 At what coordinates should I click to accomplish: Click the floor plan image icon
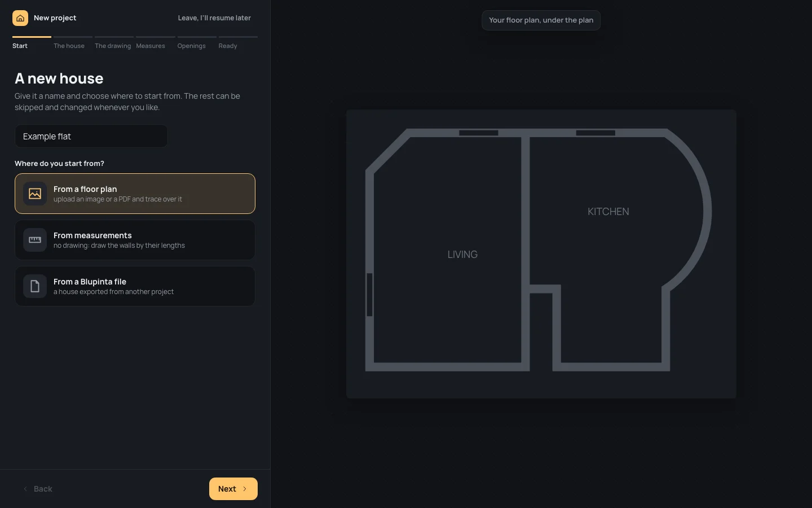click(x=35, y=194)
